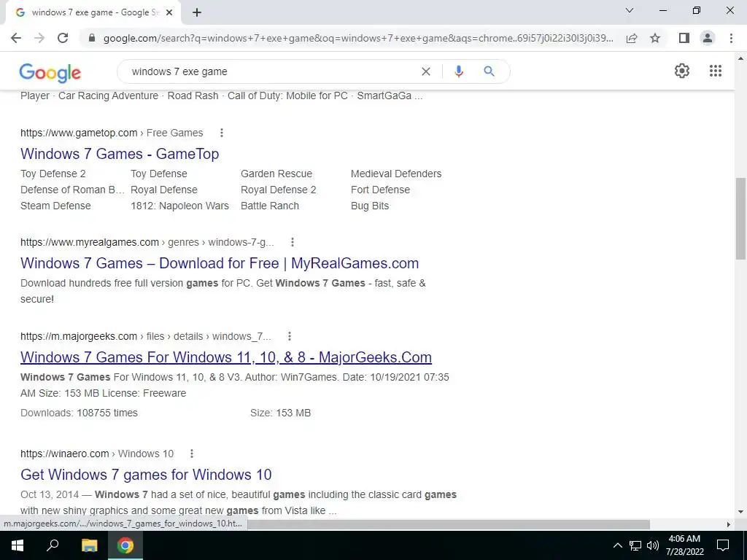Open the Garden Rescue sitelink
747x560 pixels.
(276, 174)
